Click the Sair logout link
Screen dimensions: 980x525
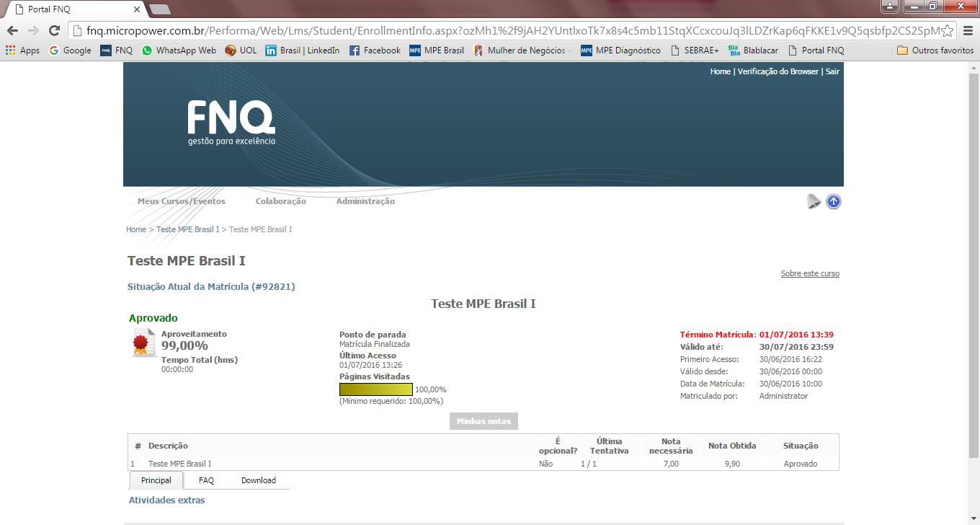click(832, 71)
